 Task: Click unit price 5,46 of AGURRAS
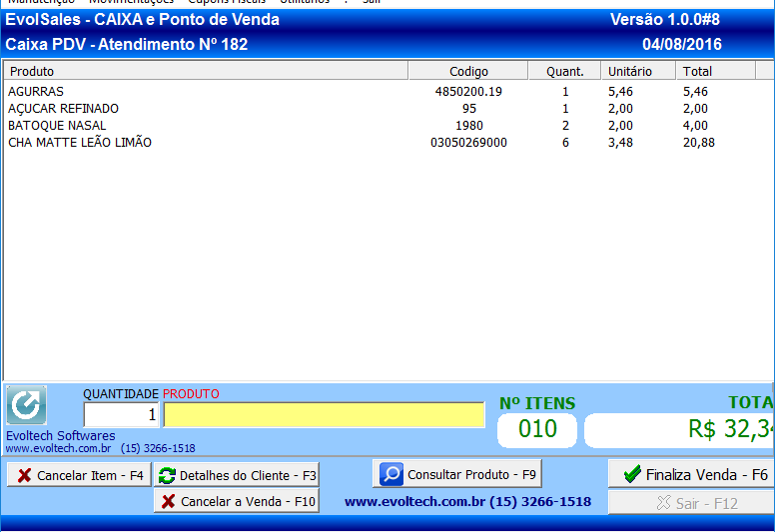click(620, 92)
